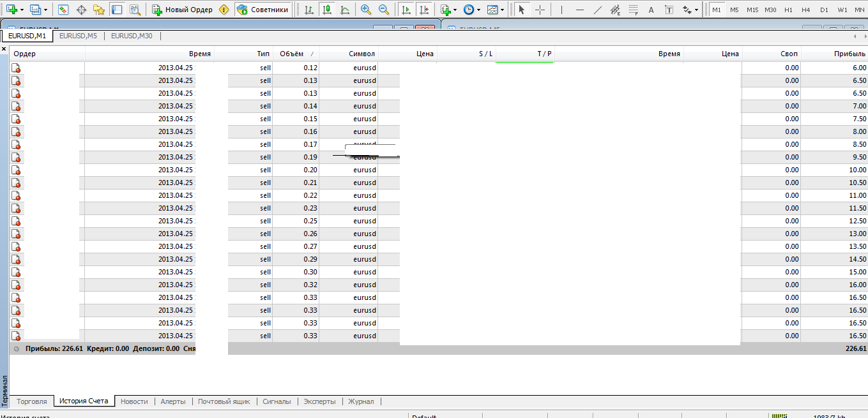Set chart timeframe to H4
Image resolution: width=868 pixels, height=418 pixels.
coord(806,10)
